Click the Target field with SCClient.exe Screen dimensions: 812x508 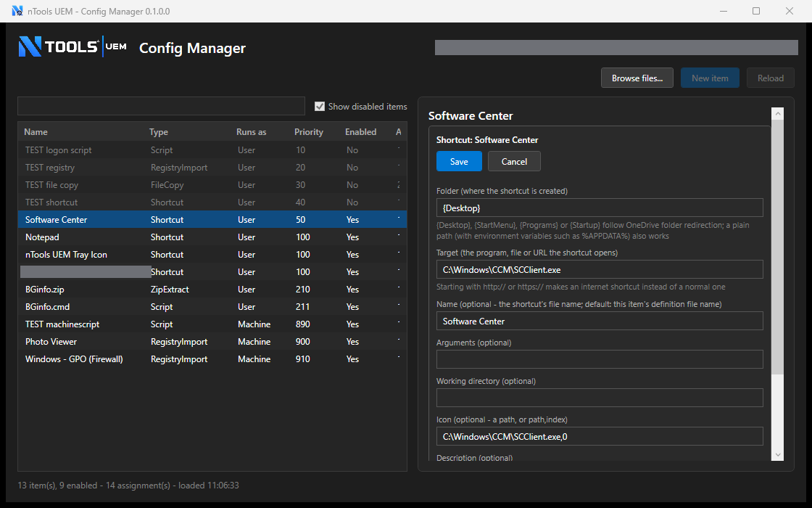tap(600, 269)
